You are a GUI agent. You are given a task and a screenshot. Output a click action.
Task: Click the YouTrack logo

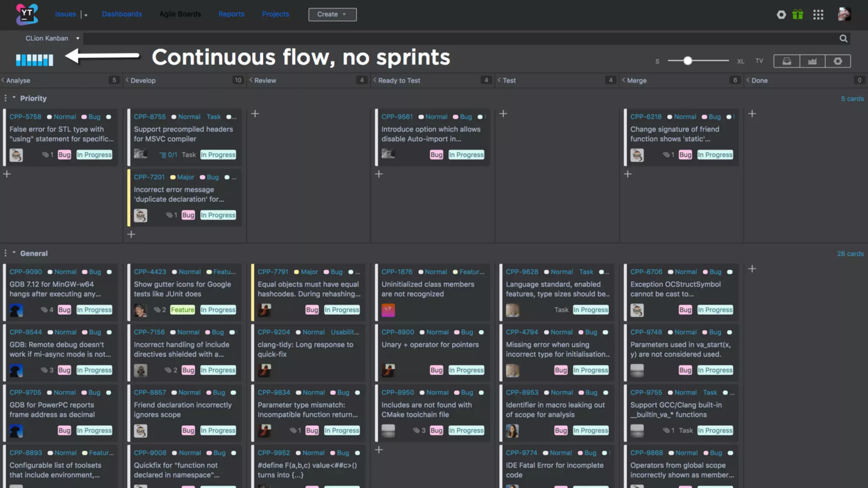click(x=27, y=14)
